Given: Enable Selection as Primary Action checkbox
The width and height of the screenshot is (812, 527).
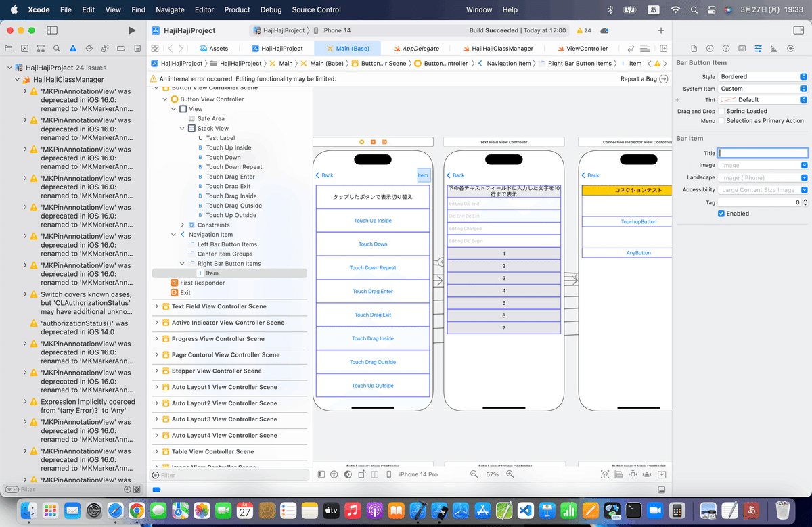Looking at the screenshot, I should click(x=721, y=121).
